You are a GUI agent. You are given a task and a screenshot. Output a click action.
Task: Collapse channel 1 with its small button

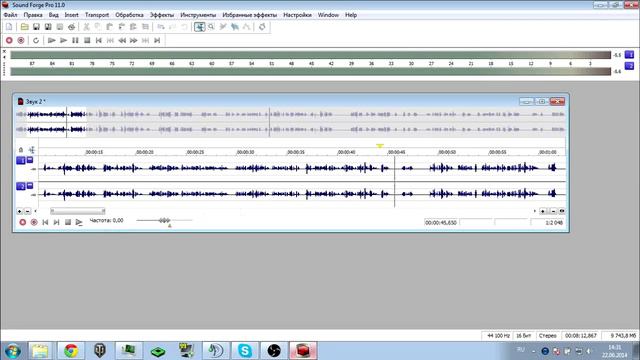[30, 160]
